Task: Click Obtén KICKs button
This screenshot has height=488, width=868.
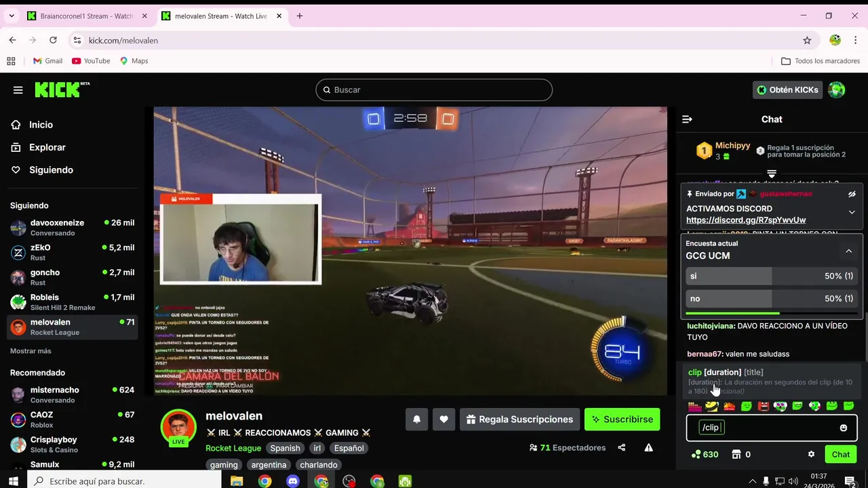Action: click(787, 89)
